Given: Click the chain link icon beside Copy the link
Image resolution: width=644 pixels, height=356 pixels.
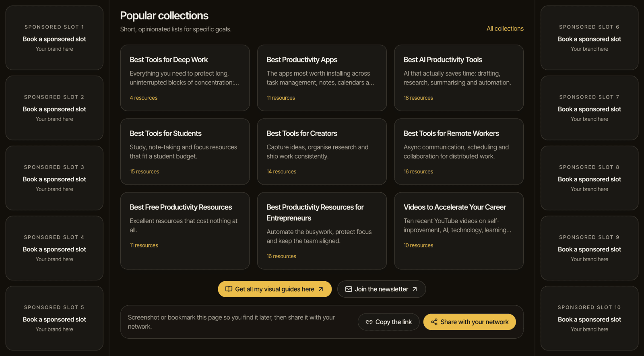Looking at the screenshot, I should point(369,322).
